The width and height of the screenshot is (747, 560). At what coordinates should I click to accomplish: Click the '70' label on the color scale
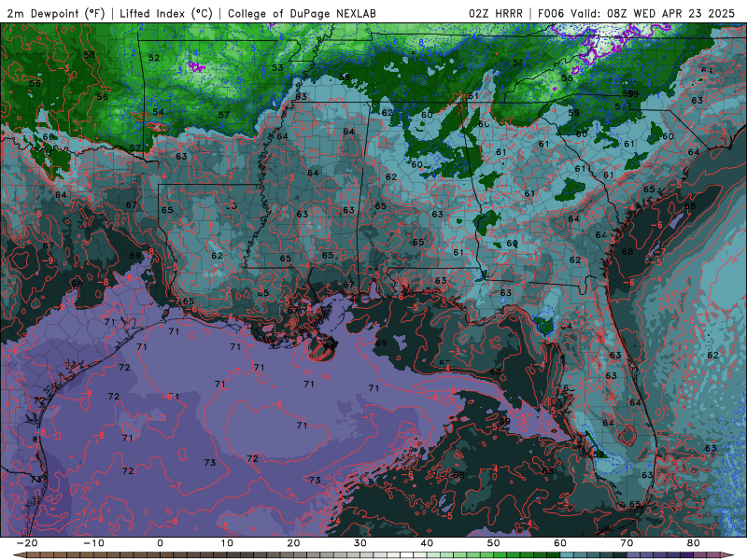click(x=627, y=543)
